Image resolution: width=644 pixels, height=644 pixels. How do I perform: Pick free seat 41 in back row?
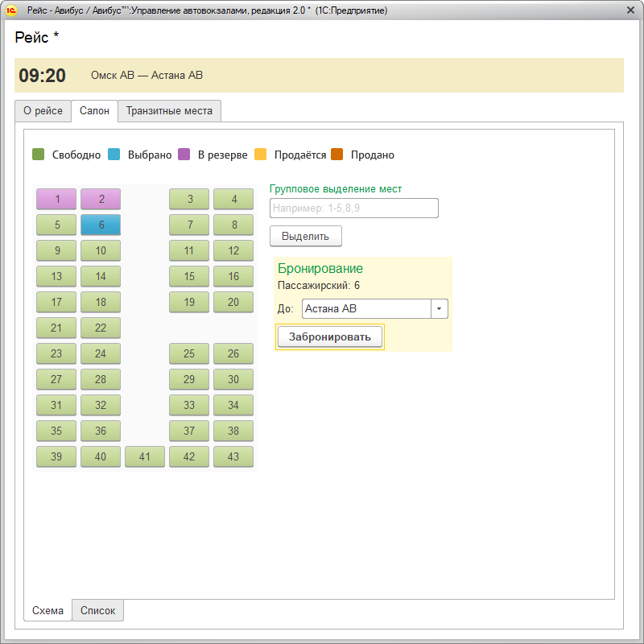tap(145, 456)
